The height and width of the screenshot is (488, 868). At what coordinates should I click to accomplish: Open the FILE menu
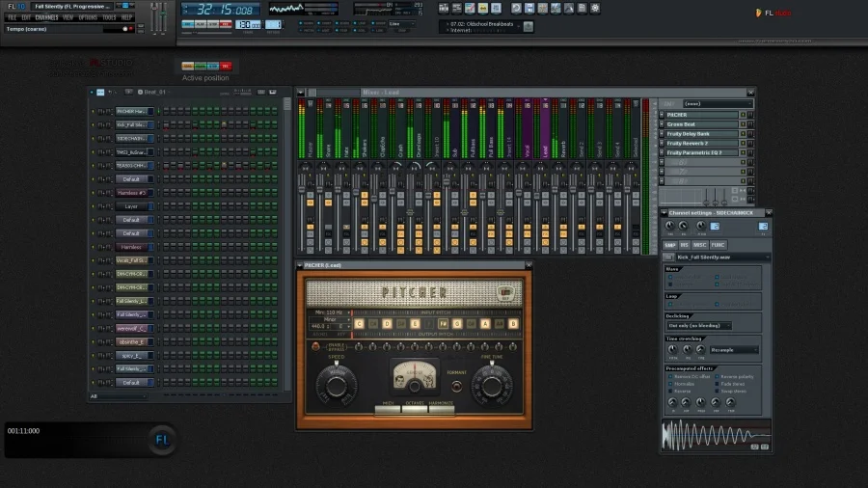coord(12,17)
